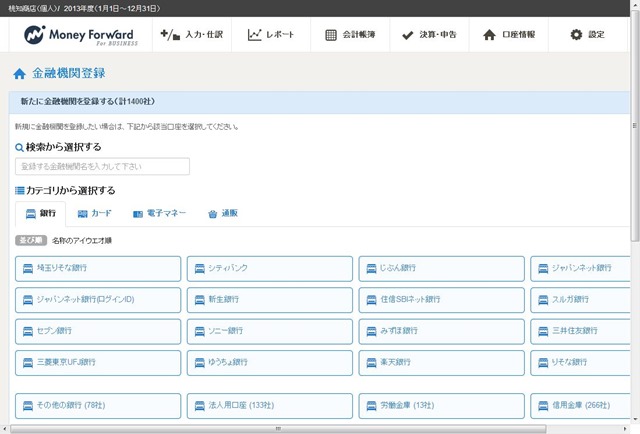Click the 金融機関登録 page heading
This screenshot has width=640, height=434.
(x=69, y=73)
